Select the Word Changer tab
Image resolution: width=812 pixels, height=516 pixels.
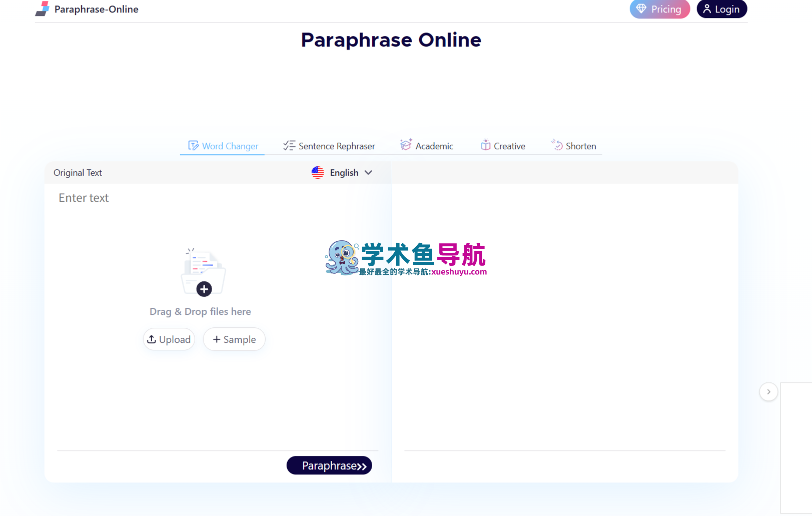pyautogui.click(x=223, y=146)
